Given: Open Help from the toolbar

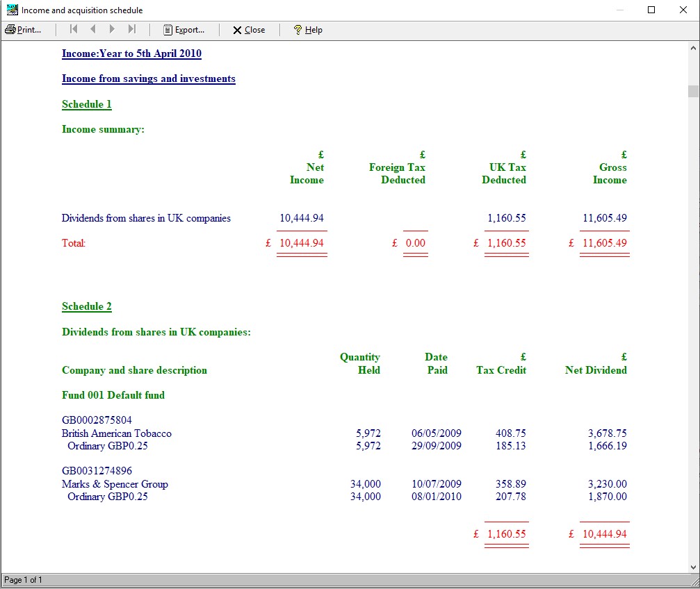Looking at the screenshot, I should (x=308, y=30).
